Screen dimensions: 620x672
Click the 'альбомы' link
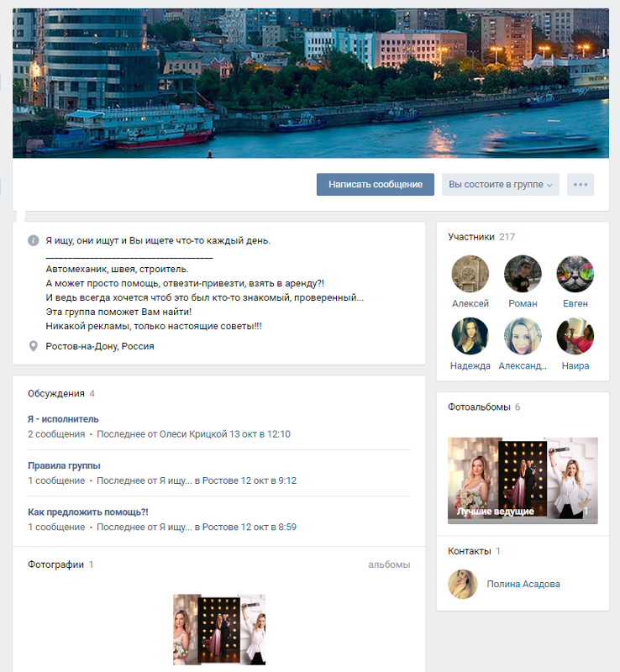[x=389, y=564]
